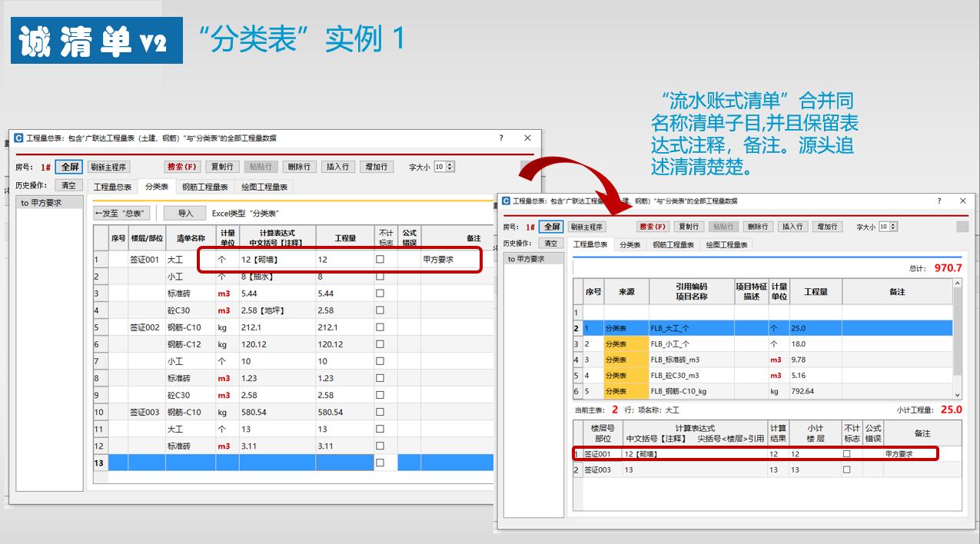Adjust 字大小 font size spinner in right window
The height and width of the screenshot is (544, 980).
click(x=888, y=227)
